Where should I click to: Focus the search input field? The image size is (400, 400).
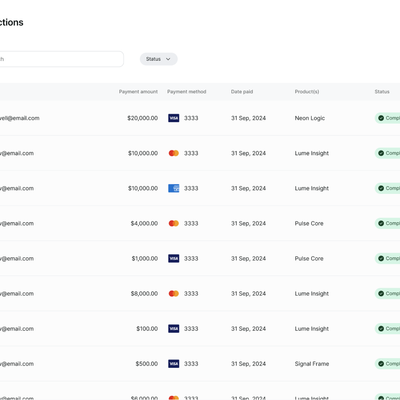click(x=61, y=59)
